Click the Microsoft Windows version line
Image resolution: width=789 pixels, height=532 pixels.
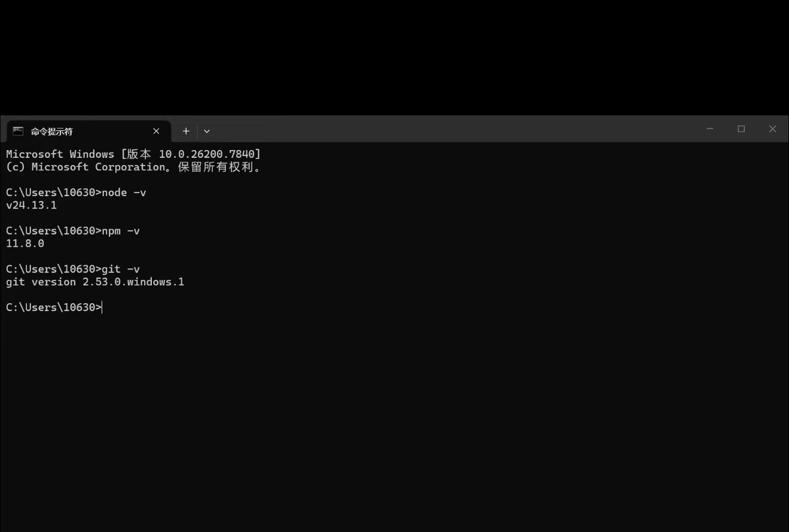click(x=133, y=154)
